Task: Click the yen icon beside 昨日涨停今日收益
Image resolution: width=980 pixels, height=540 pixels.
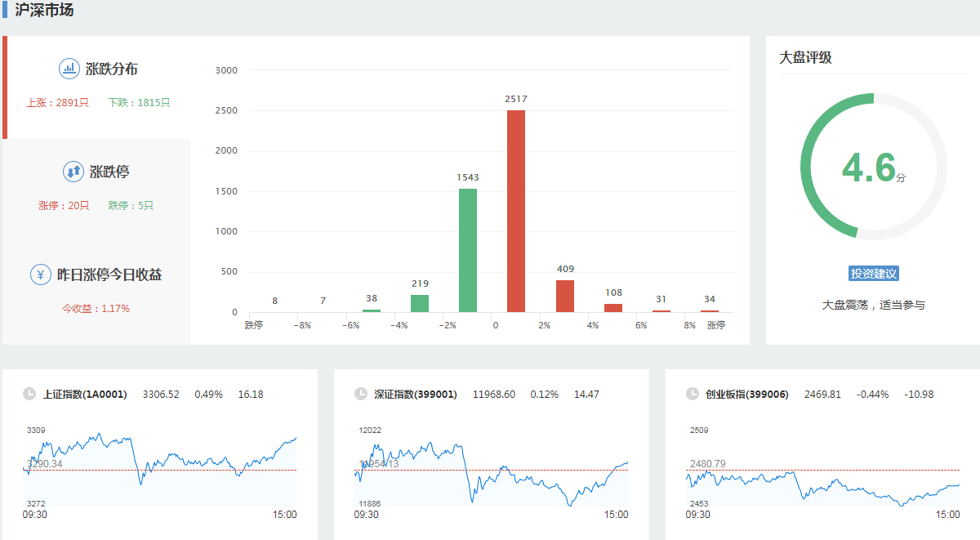Action: (x=41, y=274)
